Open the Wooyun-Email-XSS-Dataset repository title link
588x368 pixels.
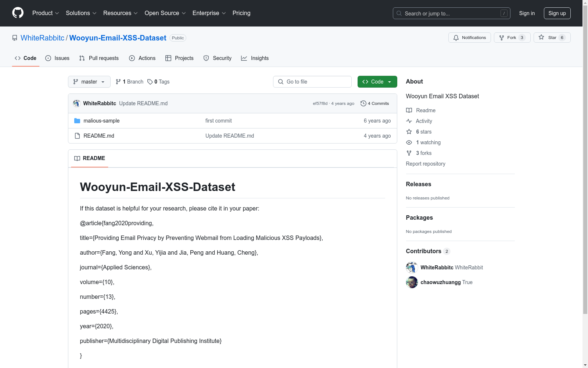118,38
